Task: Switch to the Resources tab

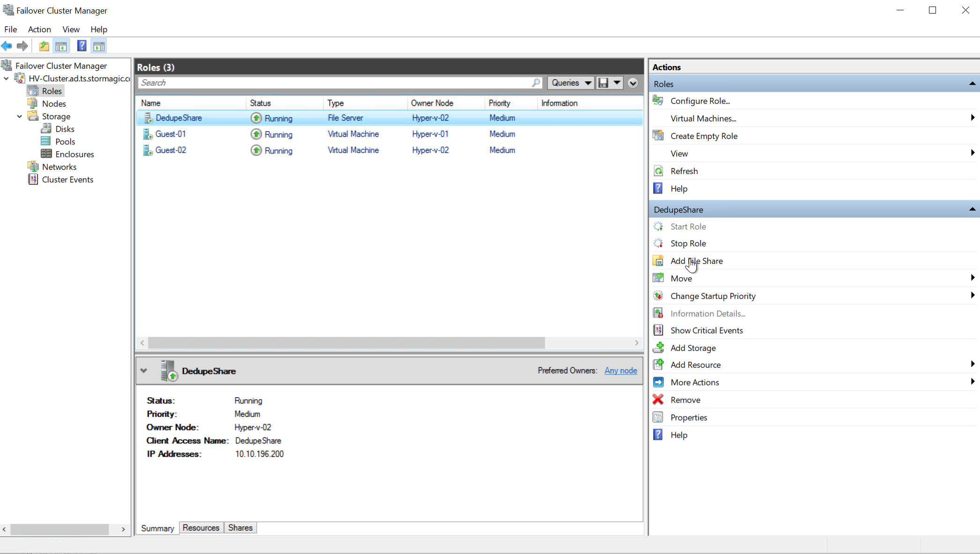Action: click(201, 528)
